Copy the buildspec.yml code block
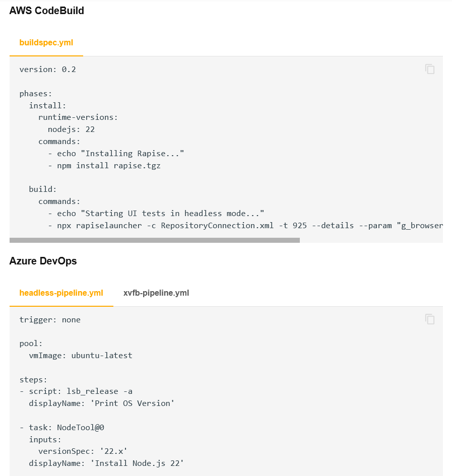This screenshot has height=476, width=452. pos(429,69)
